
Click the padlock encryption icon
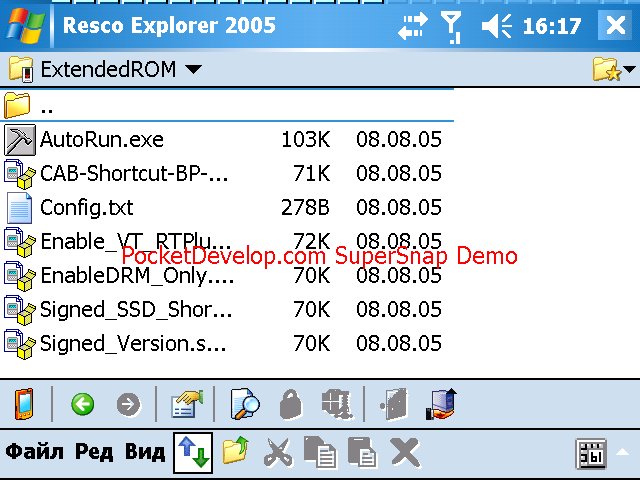coord(291,404)
